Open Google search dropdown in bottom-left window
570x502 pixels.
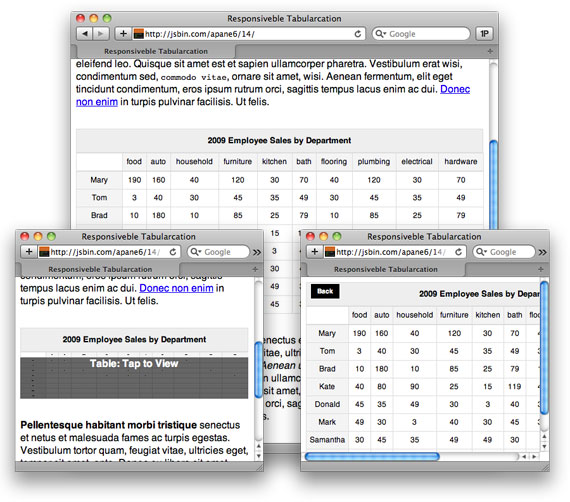pyautogui.click(x=196, y=252)
